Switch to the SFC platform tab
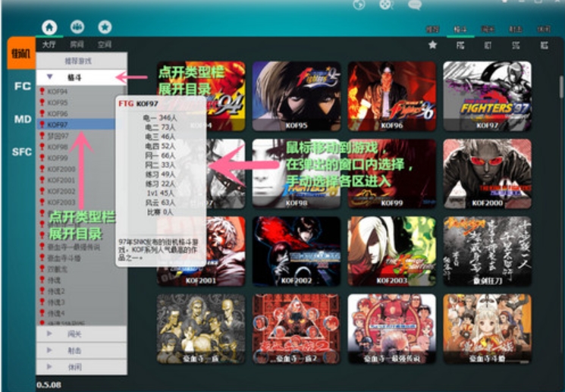The width and height of the screenshot is (565, 392). [22, 152]
